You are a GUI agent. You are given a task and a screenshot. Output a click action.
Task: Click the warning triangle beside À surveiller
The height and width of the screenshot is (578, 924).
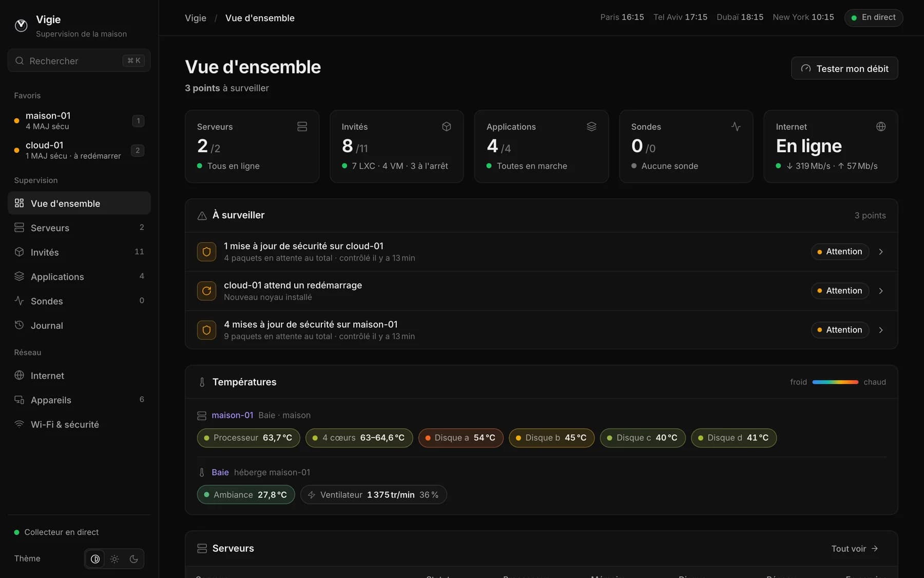pyautogui.click(x=202, y=216)
